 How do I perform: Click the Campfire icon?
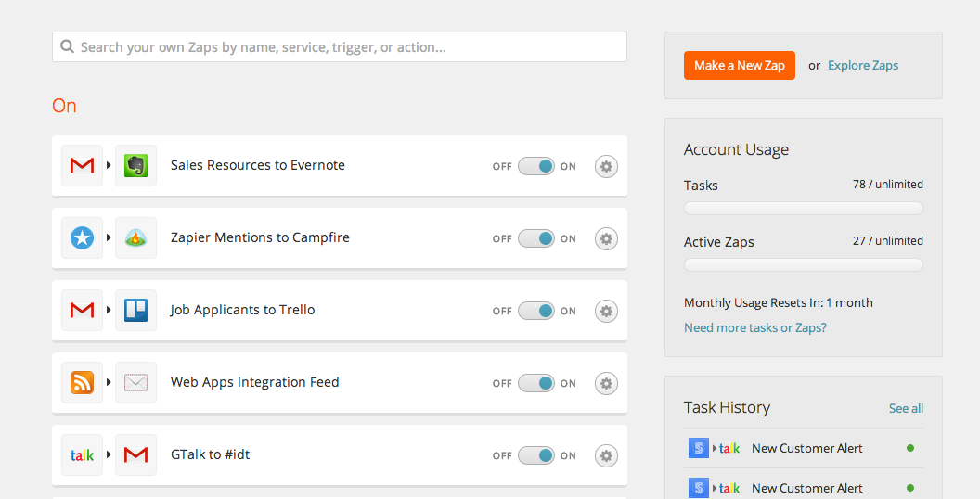[x=135, y=238]
